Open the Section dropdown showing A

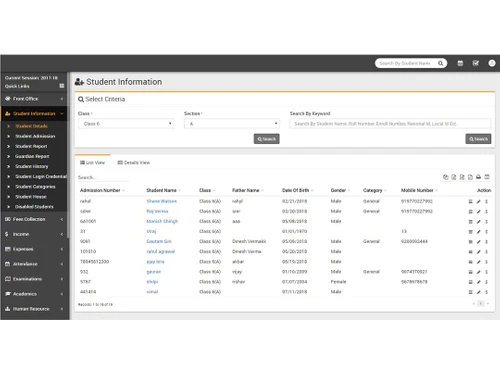[x=232, y=124]
